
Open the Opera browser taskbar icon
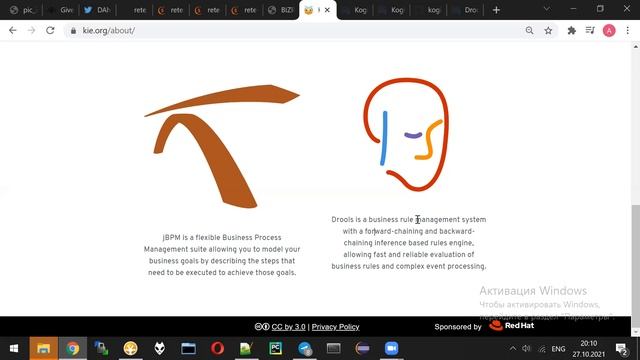pyautogui.click(x=217, y=349)
